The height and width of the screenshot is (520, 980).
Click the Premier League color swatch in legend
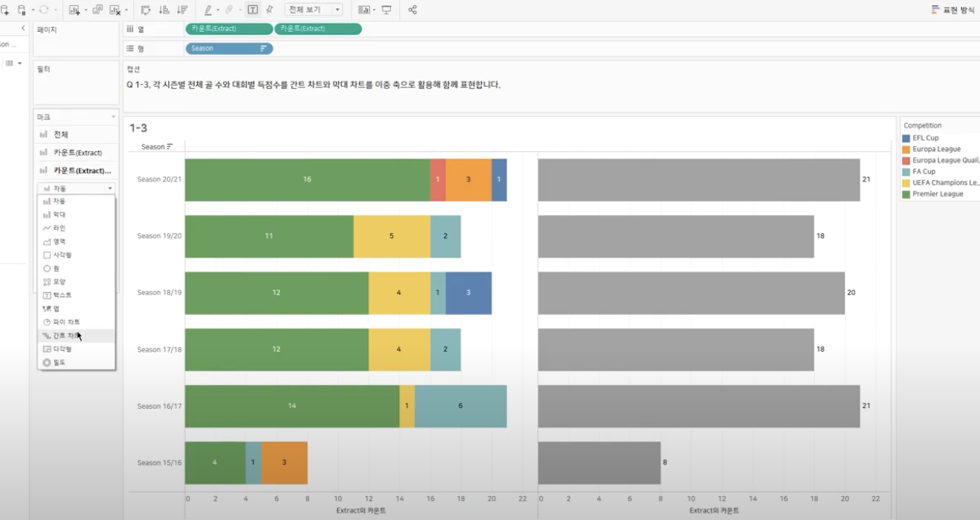906,195
